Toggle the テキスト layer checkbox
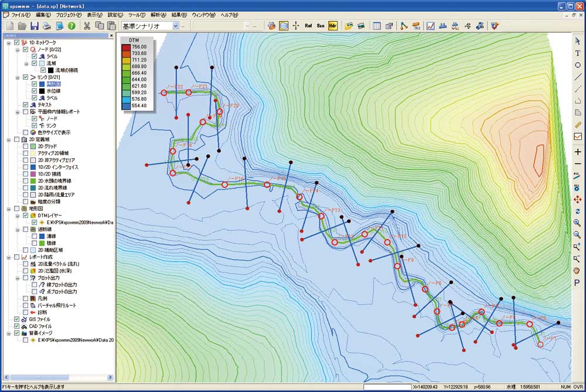The height and width of the screenshot is (392, 586). (25, 105)
